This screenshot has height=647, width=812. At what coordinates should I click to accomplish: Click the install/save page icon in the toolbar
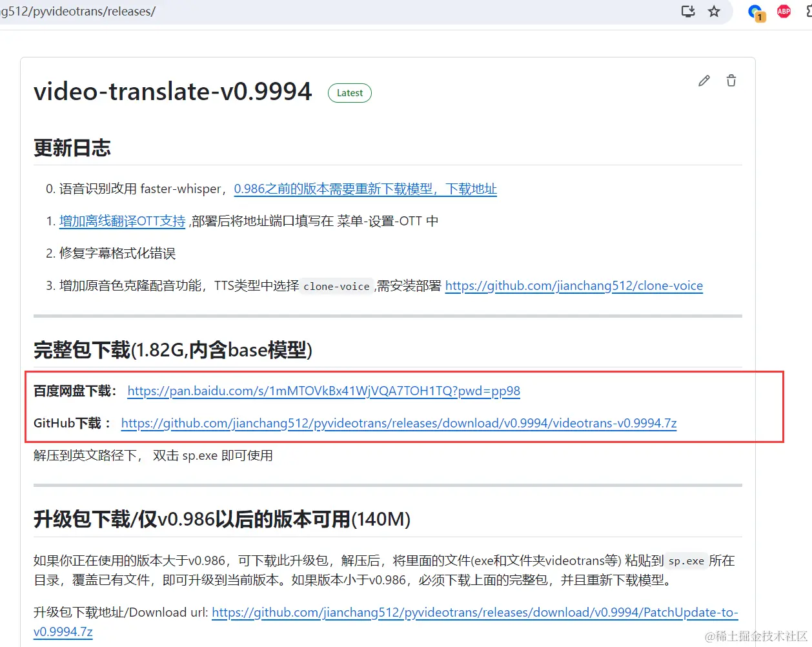click(687, 11)
